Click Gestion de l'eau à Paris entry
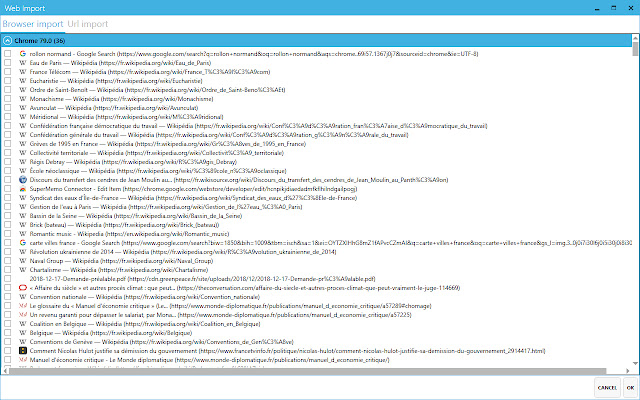The height and width of the screenshot is (400, 640). click(166, 207)
